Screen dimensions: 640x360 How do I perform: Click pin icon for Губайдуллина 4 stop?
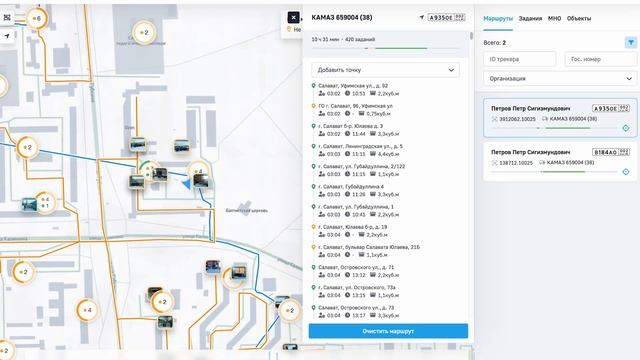[x=313, y=187]
